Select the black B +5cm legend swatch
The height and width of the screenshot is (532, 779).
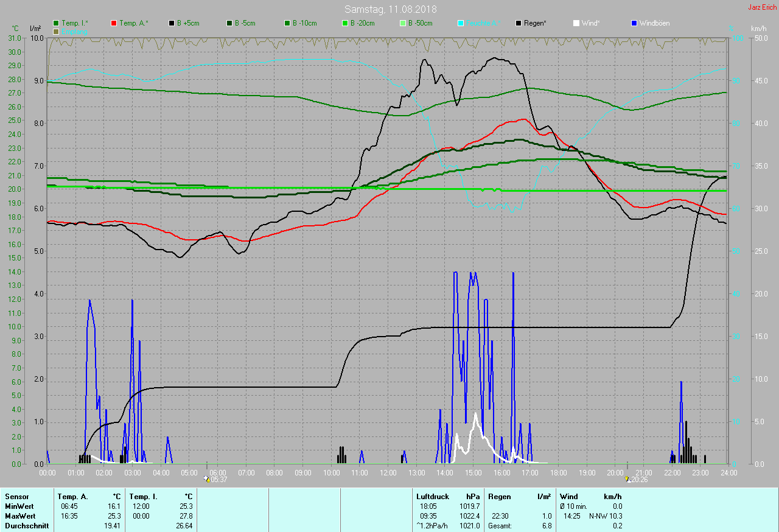172,23
